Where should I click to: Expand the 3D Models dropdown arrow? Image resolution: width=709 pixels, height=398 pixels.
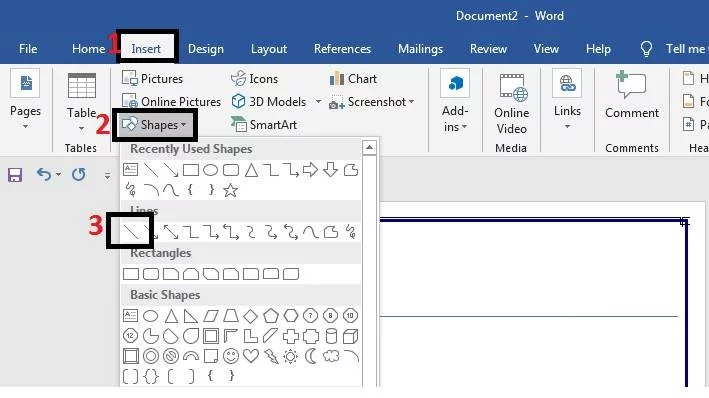(x=318, y=101)
